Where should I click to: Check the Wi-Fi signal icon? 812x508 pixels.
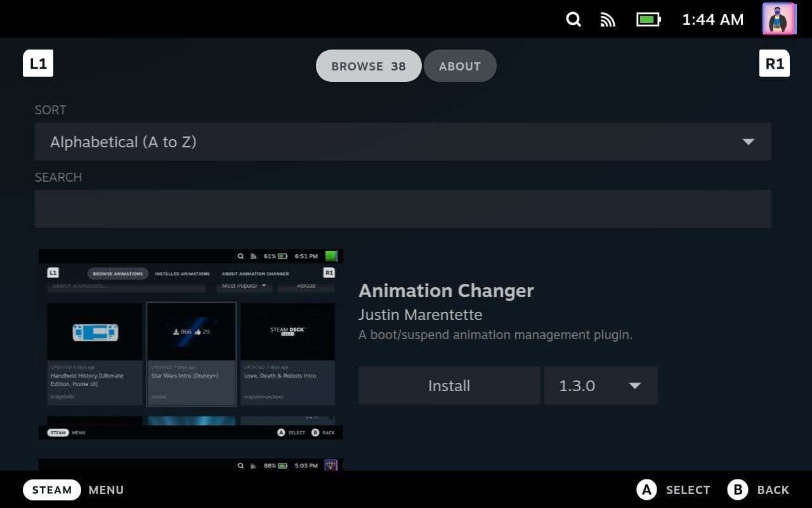(608, 20)
